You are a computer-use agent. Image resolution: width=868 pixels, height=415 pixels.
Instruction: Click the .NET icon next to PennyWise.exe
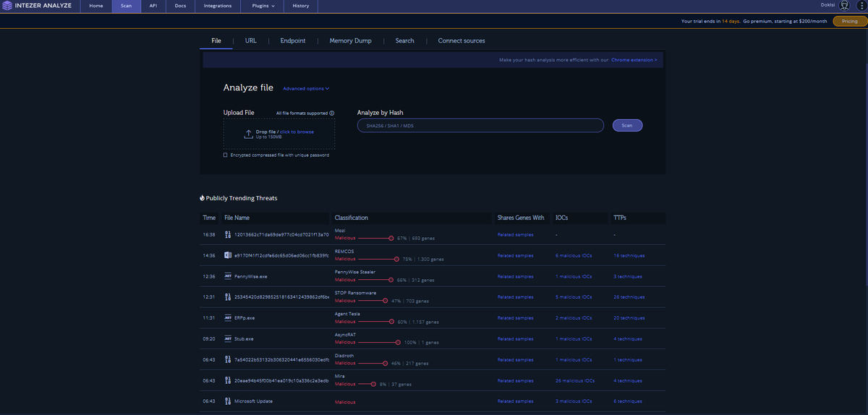click(x=228, y=276)
